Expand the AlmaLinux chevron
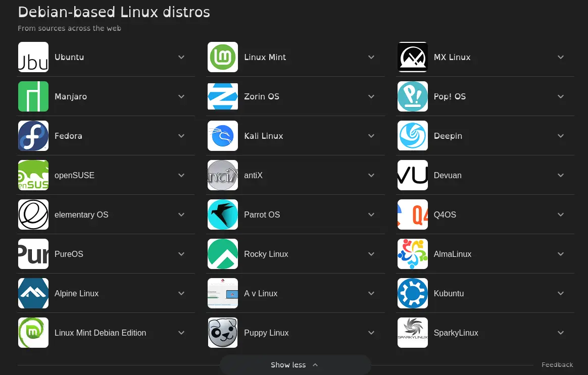 click(x=561, y=254)
